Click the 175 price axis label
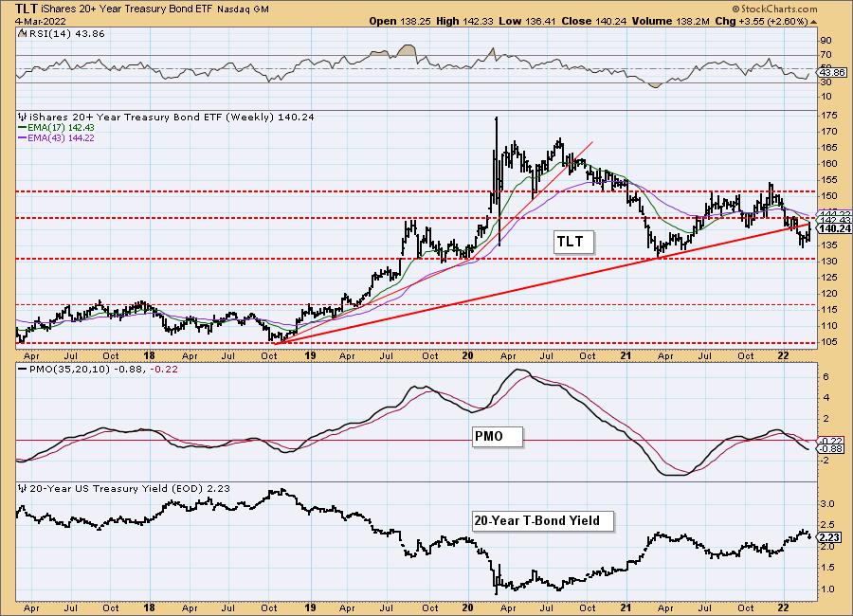Image resolution: width=853 pixels, height=616 pixels. pyautogui.click(x=829, y=116)
